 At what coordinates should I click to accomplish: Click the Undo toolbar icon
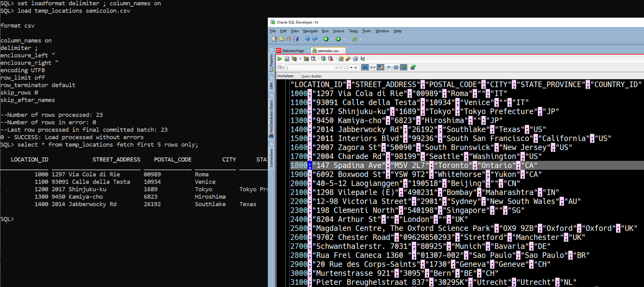(307, 39)
